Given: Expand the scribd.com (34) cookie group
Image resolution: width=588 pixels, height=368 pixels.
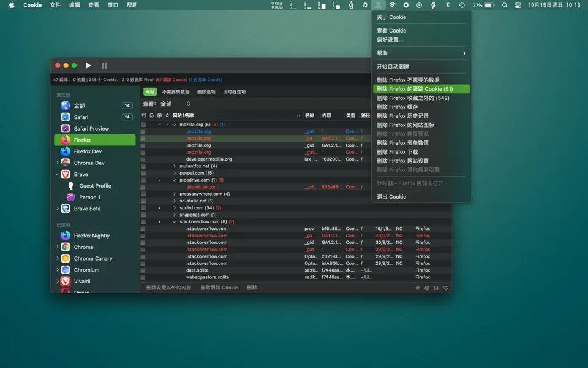Looking at the screenshot, I should click(x=175, y=208).
